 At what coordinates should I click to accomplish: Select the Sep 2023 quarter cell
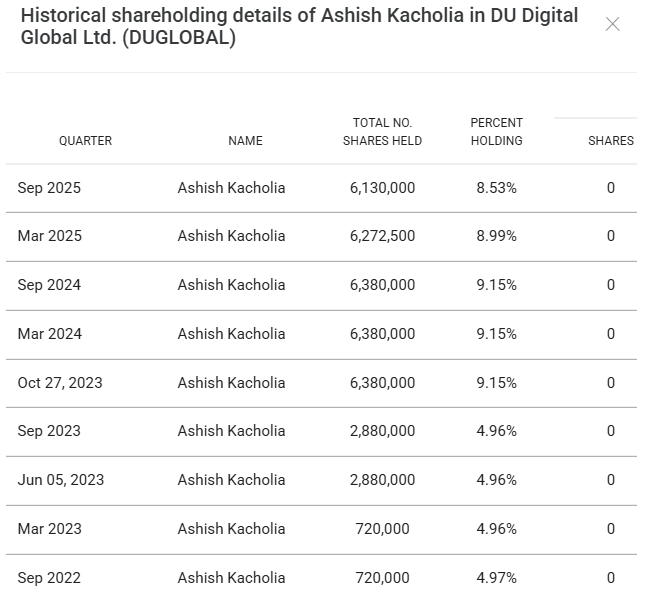click(x=49, y=431)
